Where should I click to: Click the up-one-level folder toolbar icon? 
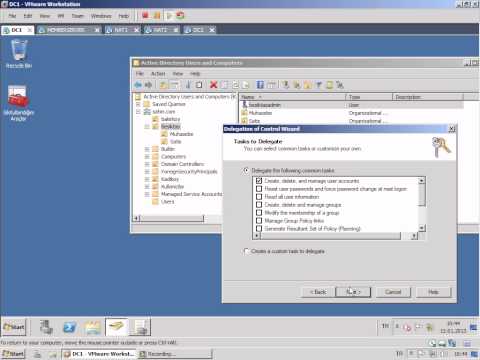(x=163, y=85)
